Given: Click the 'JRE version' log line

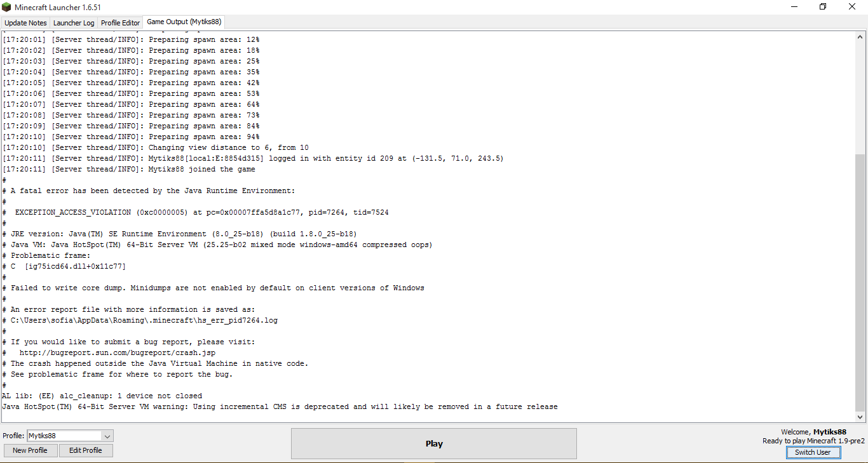Looking at the screenshot, I should 180,234.
